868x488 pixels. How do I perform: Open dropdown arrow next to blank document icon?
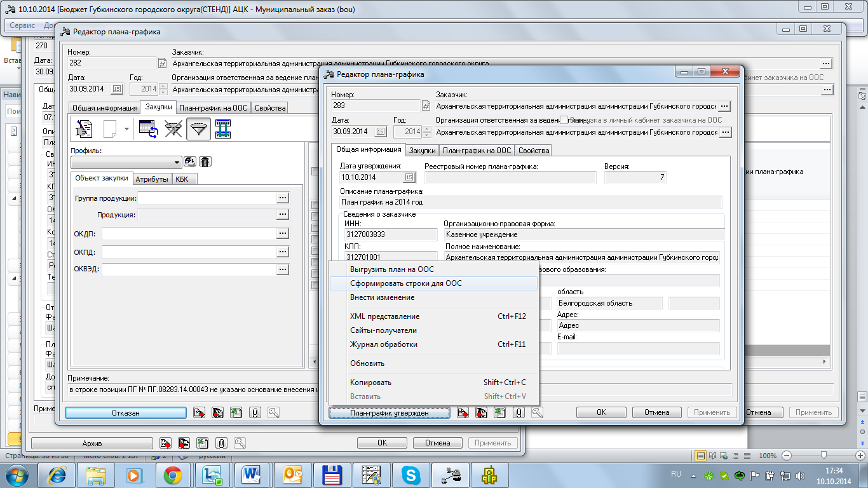click(126, 129)
